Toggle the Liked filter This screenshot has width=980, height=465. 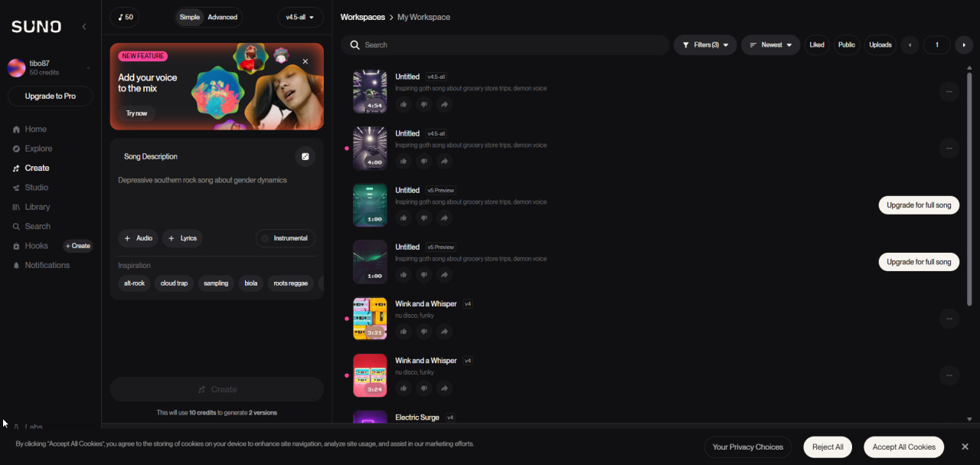click(817, 45)
